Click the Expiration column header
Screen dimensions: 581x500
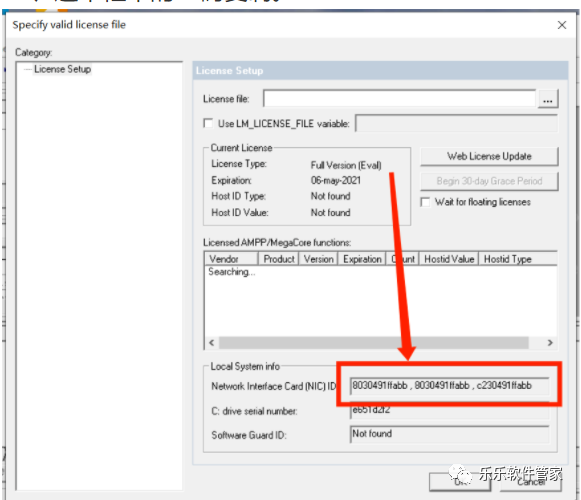pos(362,259)
